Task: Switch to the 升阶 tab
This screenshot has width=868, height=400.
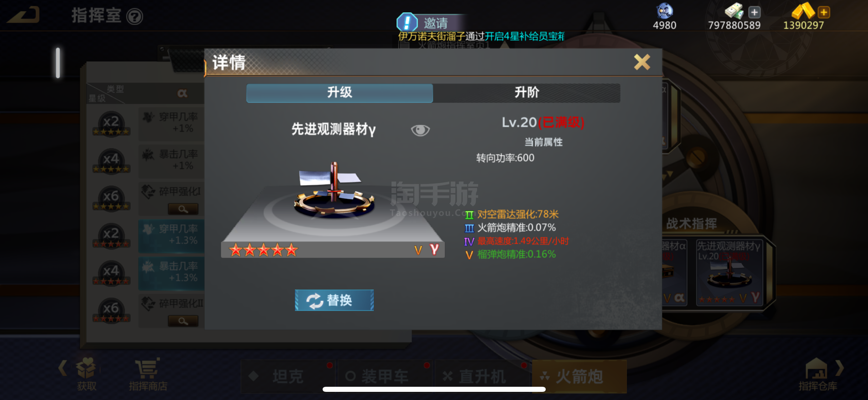Action: [527, 93]
